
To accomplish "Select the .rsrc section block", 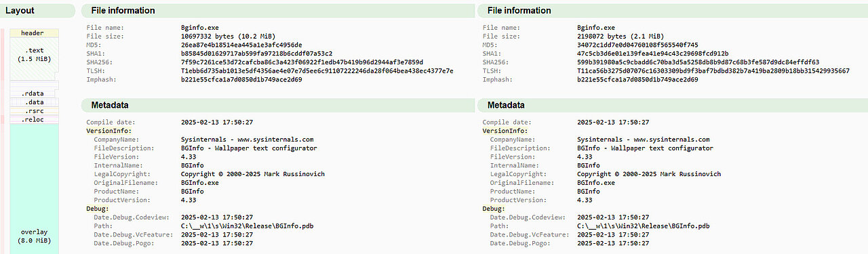I will coord(34,111).
